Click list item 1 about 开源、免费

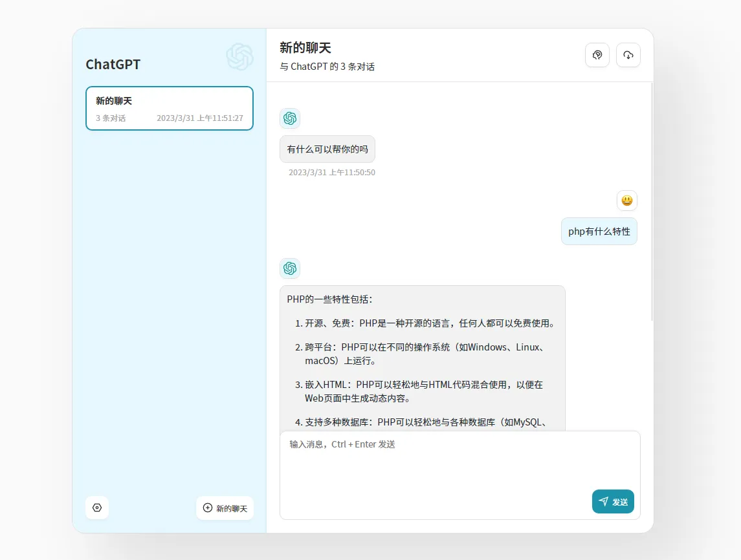pos(425,323)
